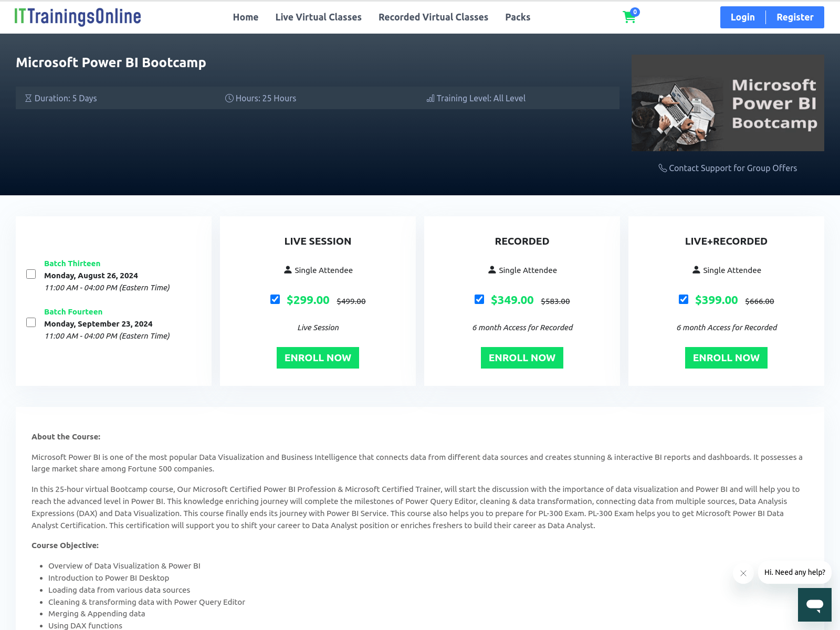Click the LIVE+RECORDED plan title
Image resolution: width=840 pixels, height=630 pixels.
click(x=726, y=241)
